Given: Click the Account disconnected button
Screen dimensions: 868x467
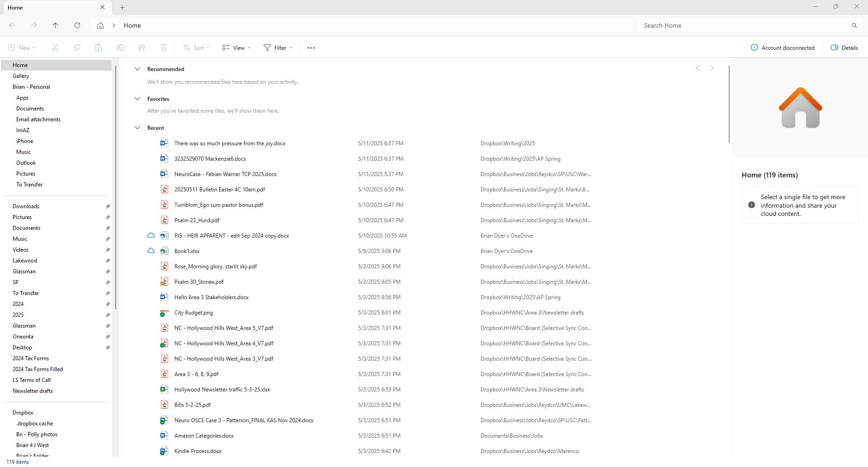Looking at the screenshot, I should click(x=783, y=48).
